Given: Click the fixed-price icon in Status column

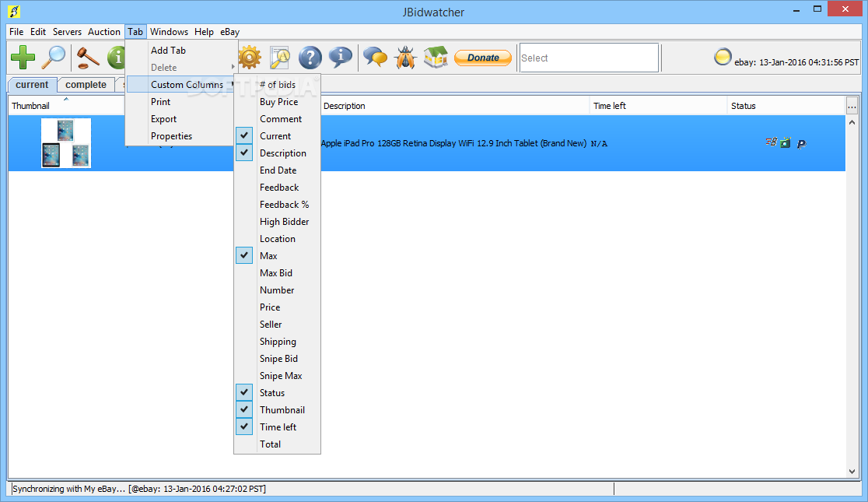Looking at the screenshot, I should (771, 142).
